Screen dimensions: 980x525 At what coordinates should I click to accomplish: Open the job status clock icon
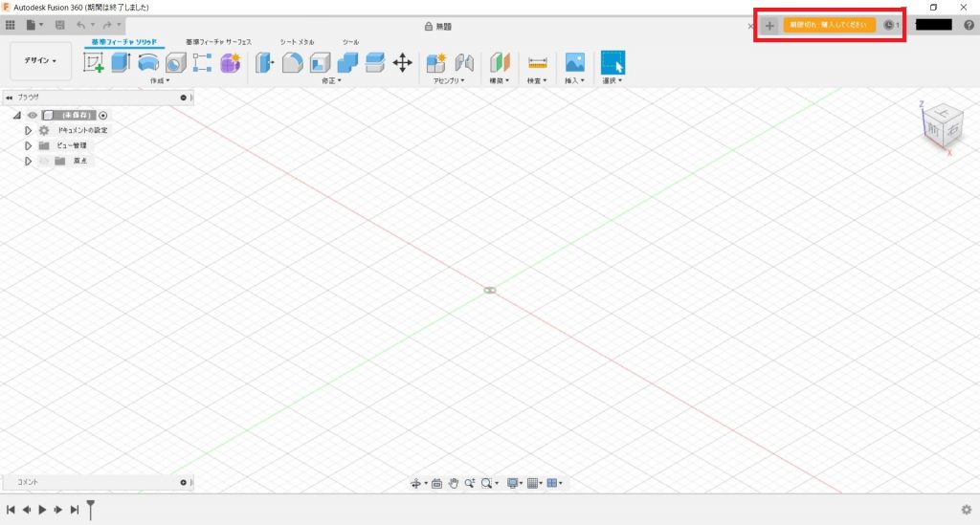pos(888,25)
